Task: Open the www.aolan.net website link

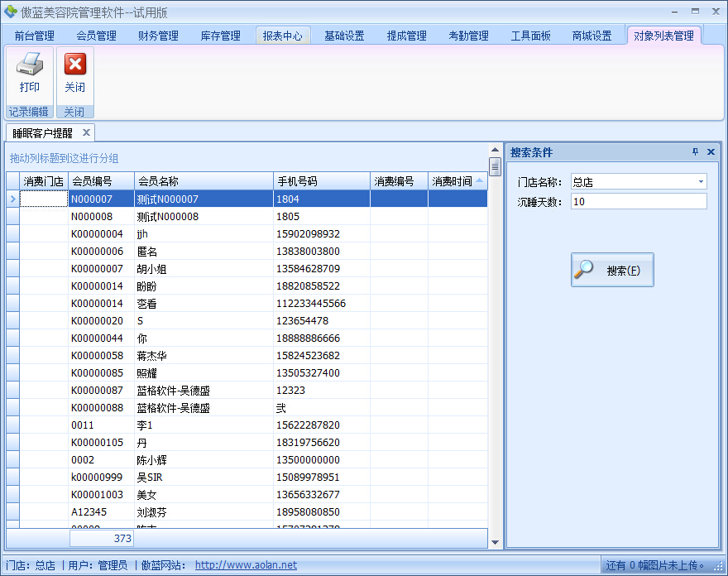Action: (x=246, y=565)
